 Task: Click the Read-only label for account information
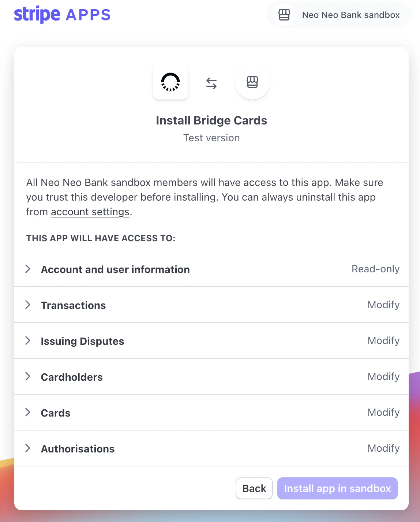click(x=375, y=269)
